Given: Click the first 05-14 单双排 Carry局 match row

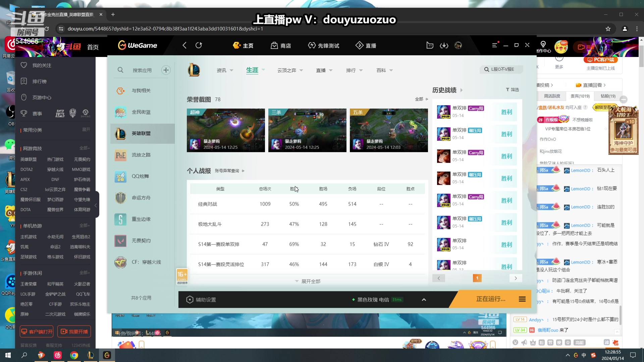Looking at the screenshot, I should click(x=477, y=112).
